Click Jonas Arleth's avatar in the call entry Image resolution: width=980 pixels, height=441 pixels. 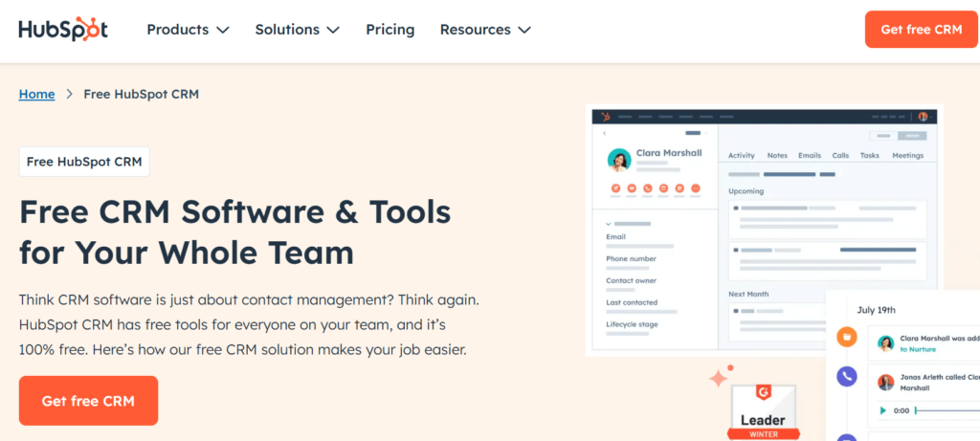point(885,383)
